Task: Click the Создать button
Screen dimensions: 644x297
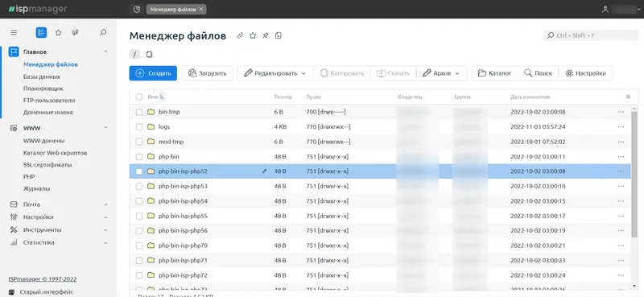Action: click(x=153, y=73)
